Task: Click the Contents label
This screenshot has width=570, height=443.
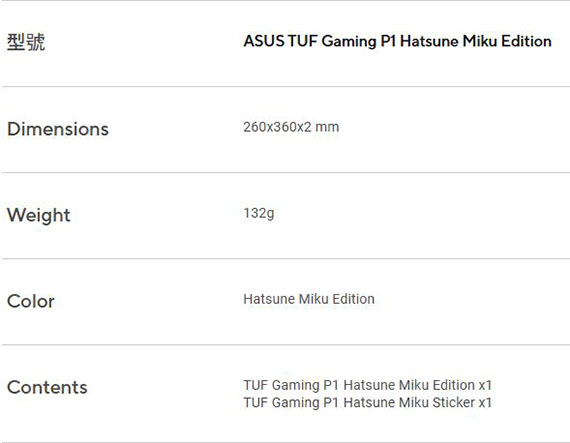Action: (47, 387)
